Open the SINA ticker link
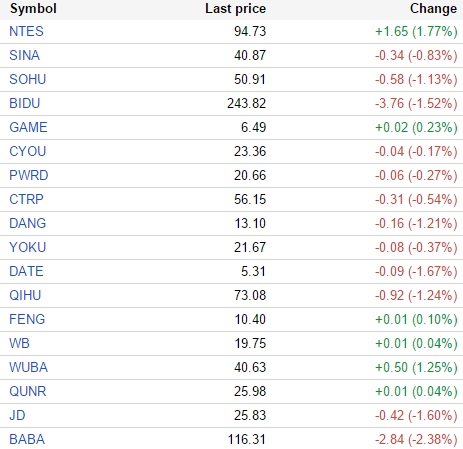 [25, 55]
